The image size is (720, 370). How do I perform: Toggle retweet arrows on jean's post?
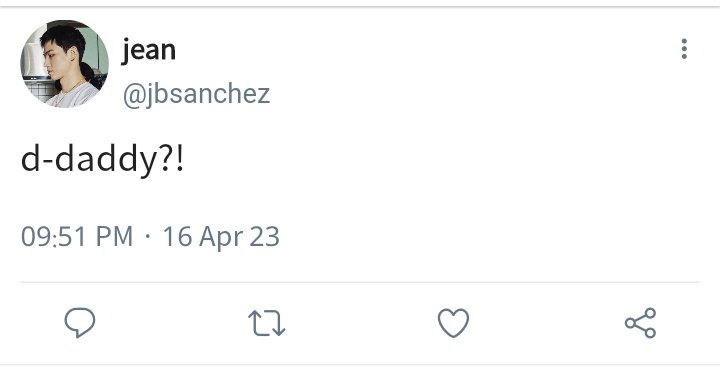(267, 323)
